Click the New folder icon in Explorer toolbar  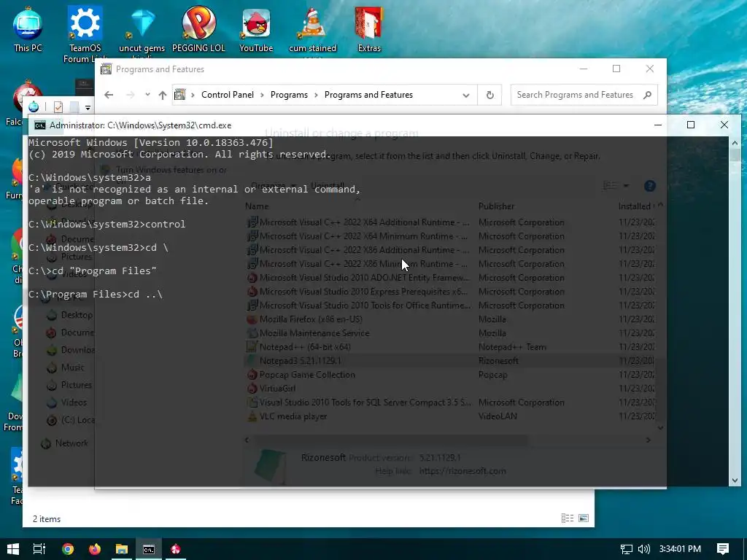click(74, 106)
